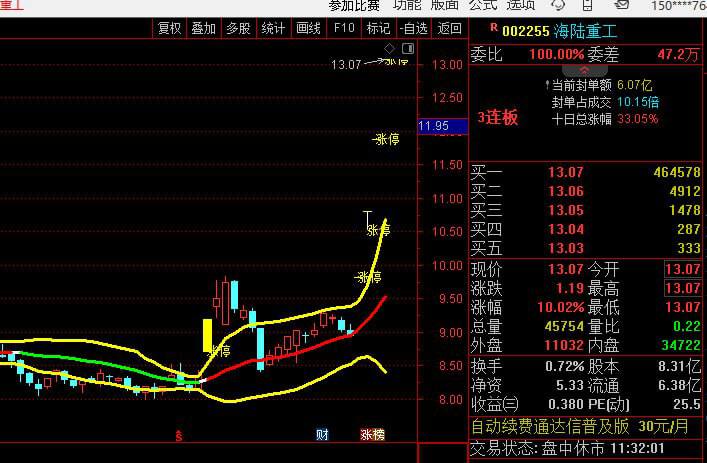Click the diamond icon above chart
Viewport: 707px width, 463px height.
(389, 48)
